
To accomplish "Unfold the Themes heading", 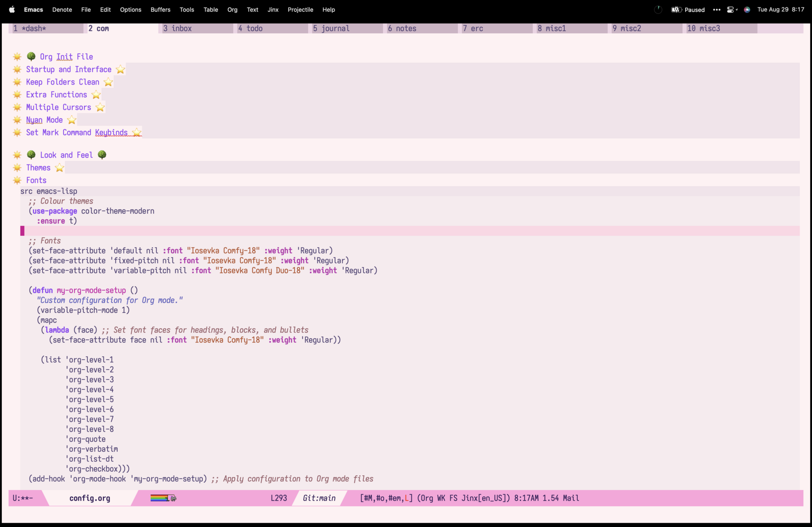I will (x=38, y=168).
